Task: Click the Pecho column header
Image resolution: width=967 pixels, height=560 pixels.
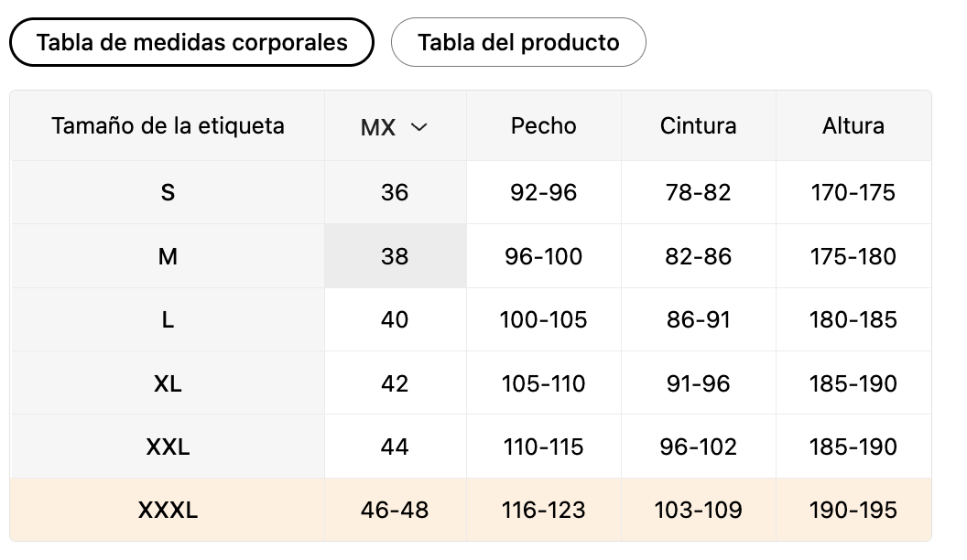Action: pyautogui.click(x=543, y=125)
